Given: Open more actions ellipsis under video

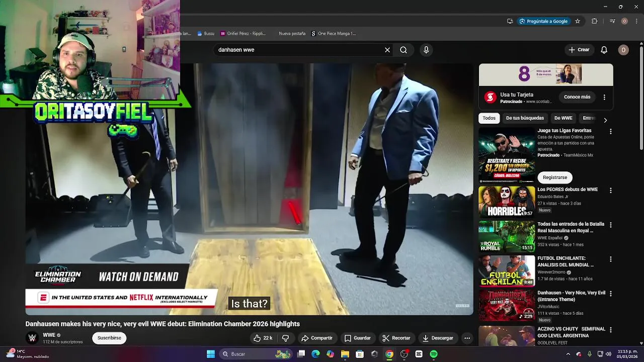Looking at the screenshot, I should pos(467,338).
